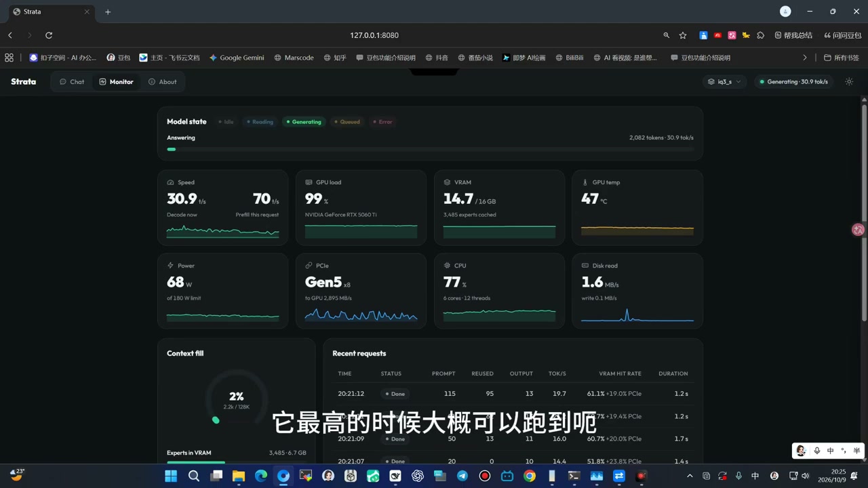Open a new browser tab
Screen dimensions: 868x488
108,12
